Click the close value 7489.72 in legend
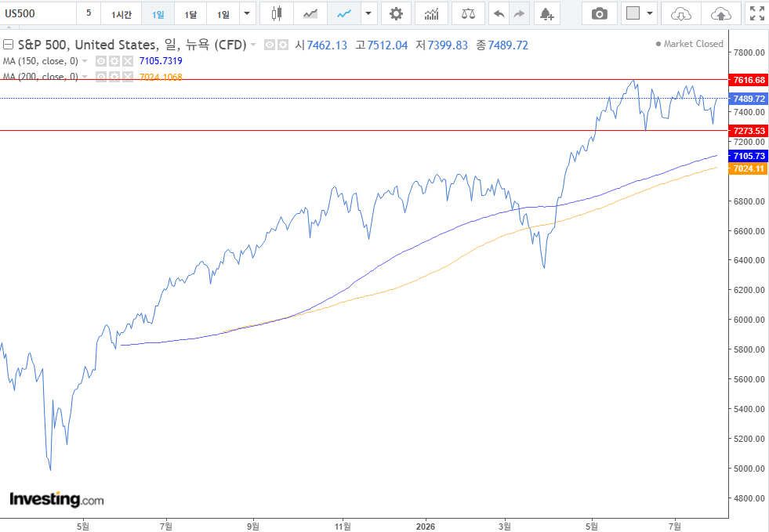769x532 pixels. (x=508, y=45)
